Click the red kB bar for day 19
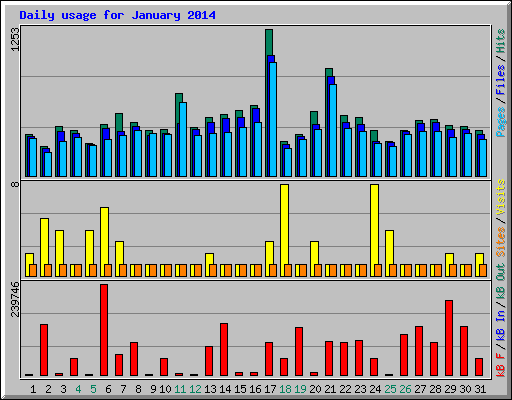The image size is (512, 400). point(299,351)
